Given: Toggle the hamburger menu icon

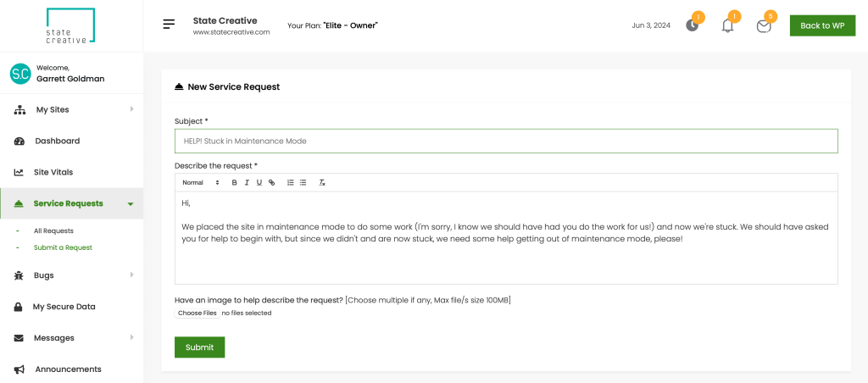Looking at the screenshot, I should click(x=169, y=25).
